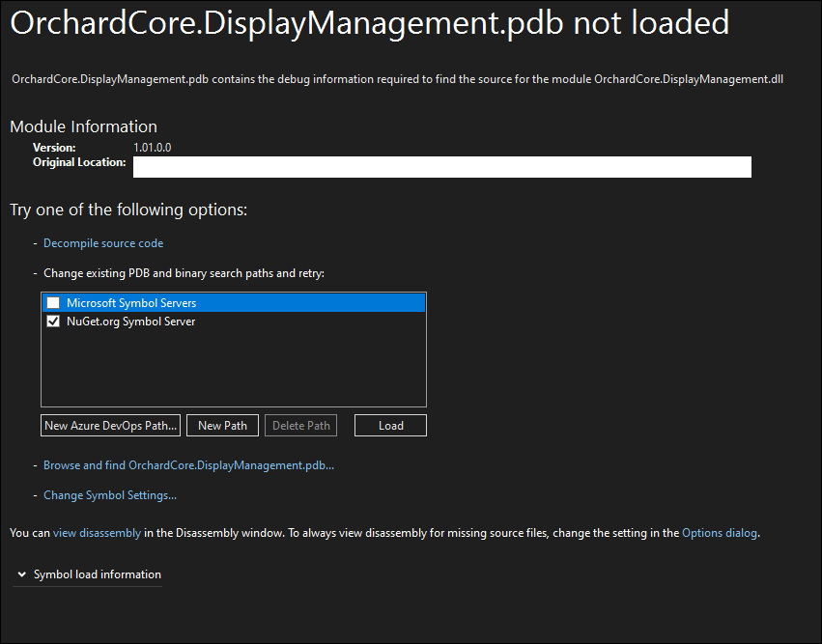This screenshot has width=822, height=644.
Task: Click inside the Original Location input field
Action: coord(441,166)
